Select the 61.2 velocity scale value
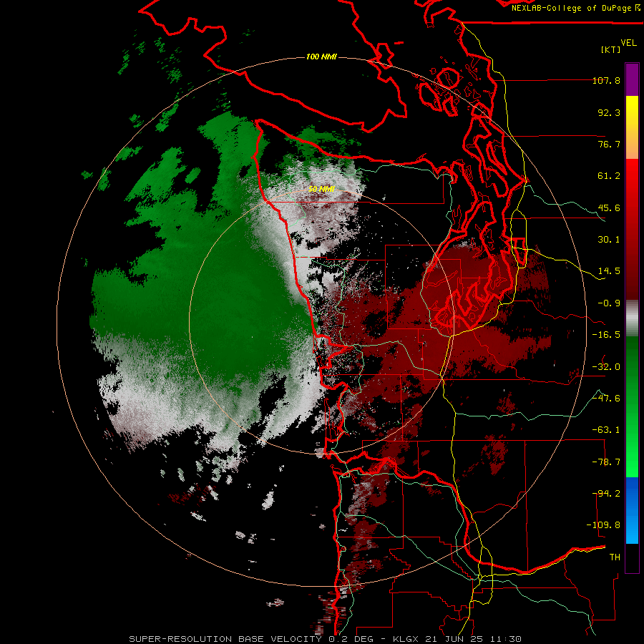This screenshot has height=644, width=644. coord(609,176)
